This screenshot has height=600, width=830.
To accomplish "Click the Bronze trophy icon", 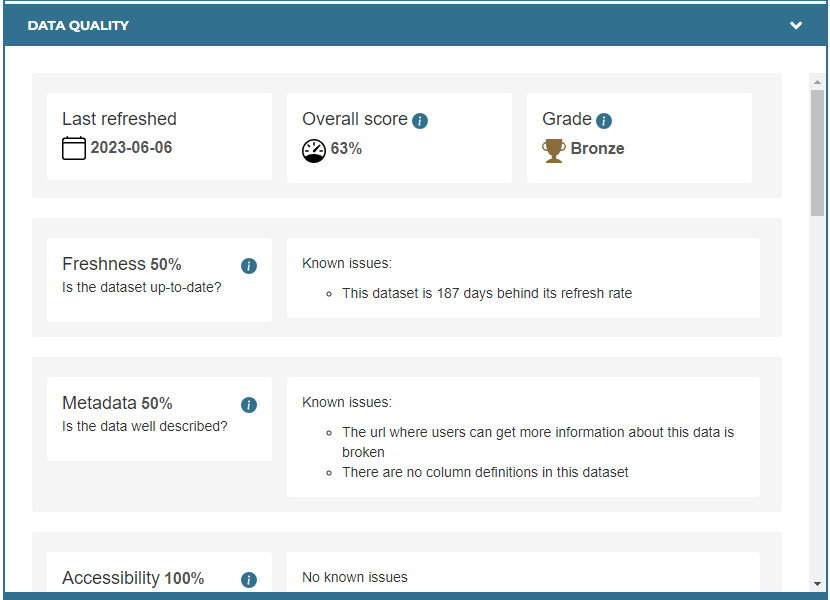I will [x=554, y=150].
